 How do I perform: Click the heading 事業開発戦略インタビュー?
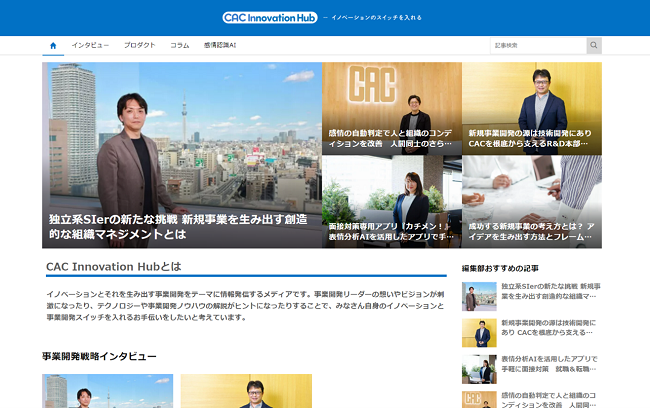[99, 356]
